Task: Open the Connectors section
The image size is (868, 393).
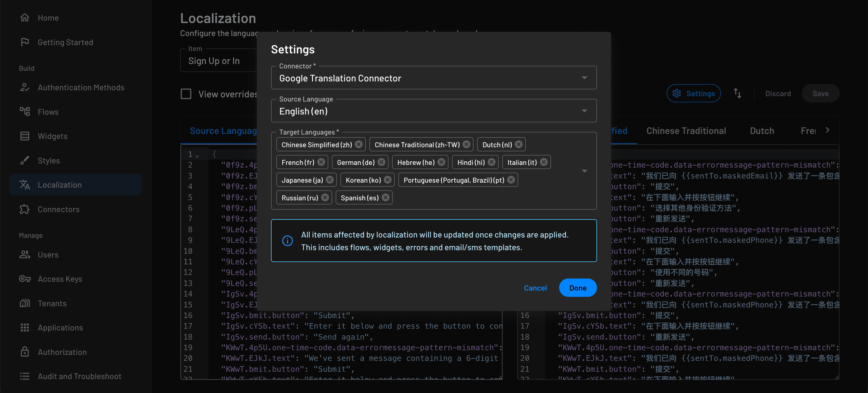Action: click(x=58, y=209)
